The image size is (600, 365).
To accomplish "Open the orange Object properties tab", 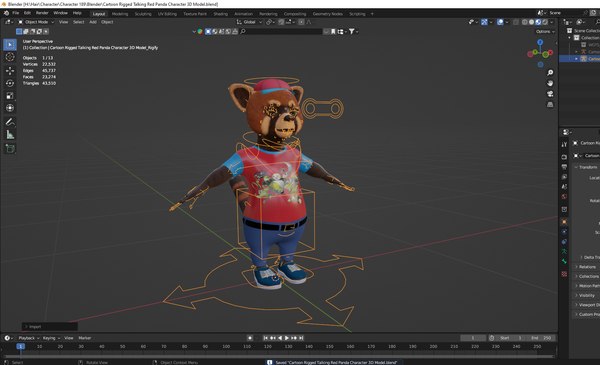I will (564, 222).
